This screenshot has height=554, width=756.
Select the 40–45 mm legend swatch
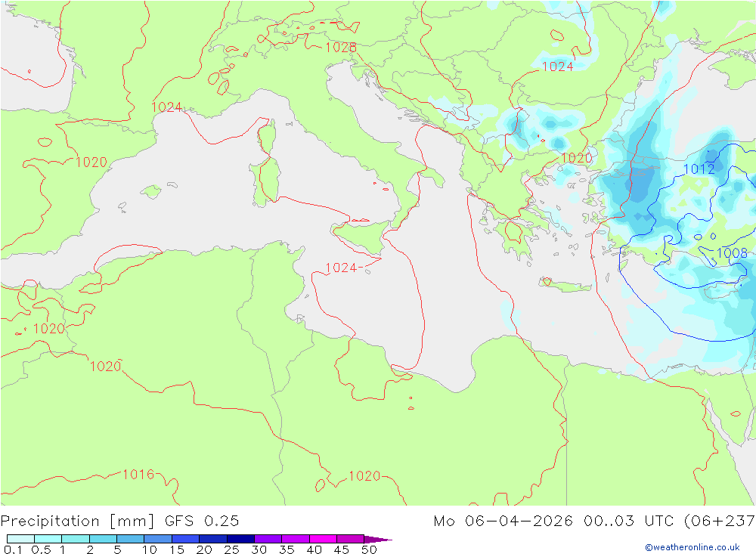click(323, 539)
